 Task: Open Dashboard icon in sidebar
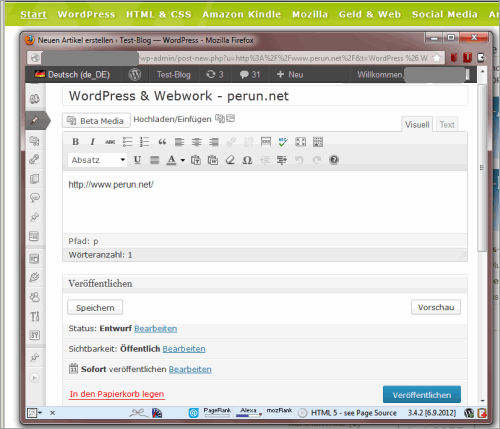tap(35, 99)
